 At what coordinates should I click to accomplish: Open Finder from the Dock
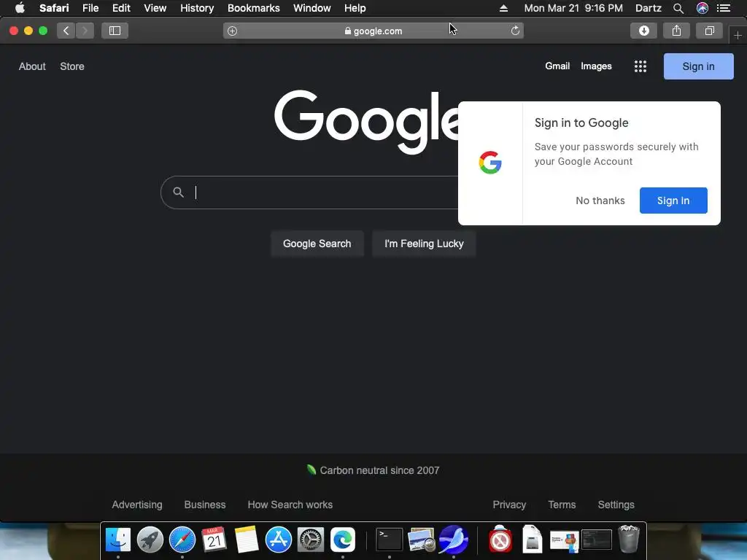pyautogui.click(x=117, y=540)
